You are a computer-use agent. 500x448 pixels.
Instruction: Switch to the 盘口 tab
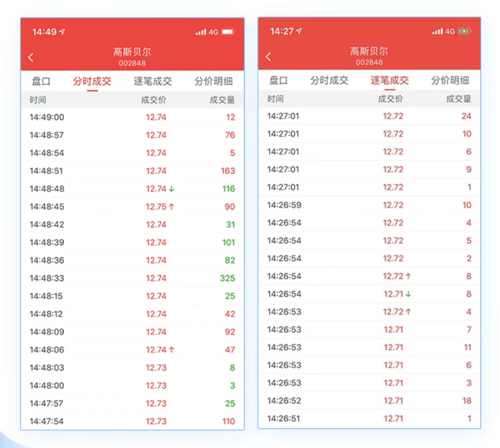point(41,81)
